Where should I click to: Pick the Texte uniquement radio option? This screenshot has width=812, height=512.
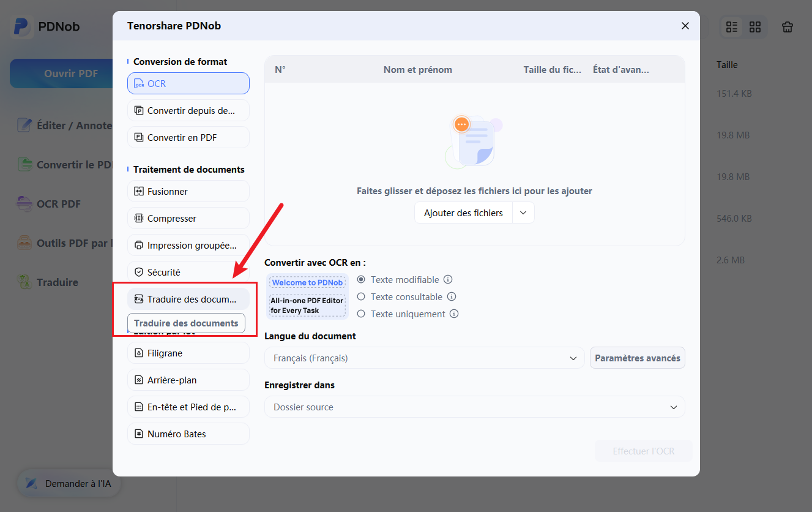click(361, 314)
